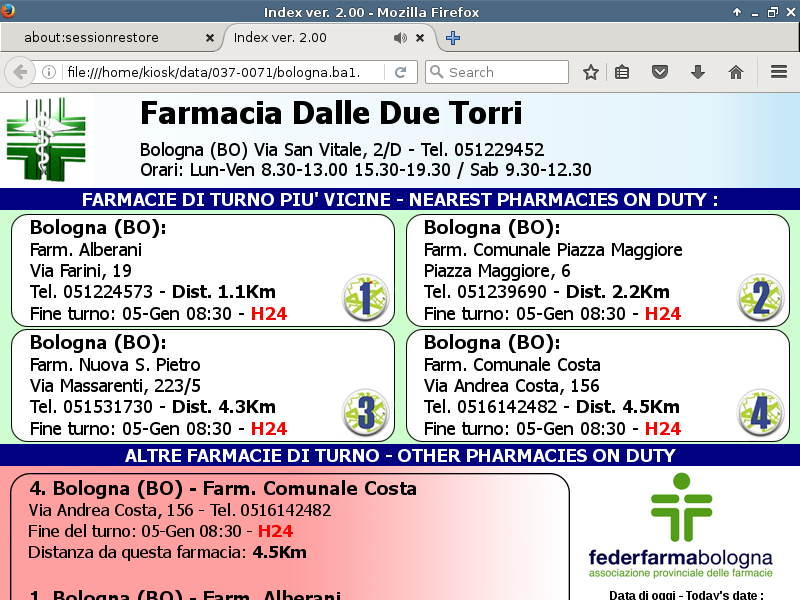Close the about:sessionrestore tab
Image resolution: width=800 pixels, height=600 pixels.
pyautogui.click(x=209, y=38)
